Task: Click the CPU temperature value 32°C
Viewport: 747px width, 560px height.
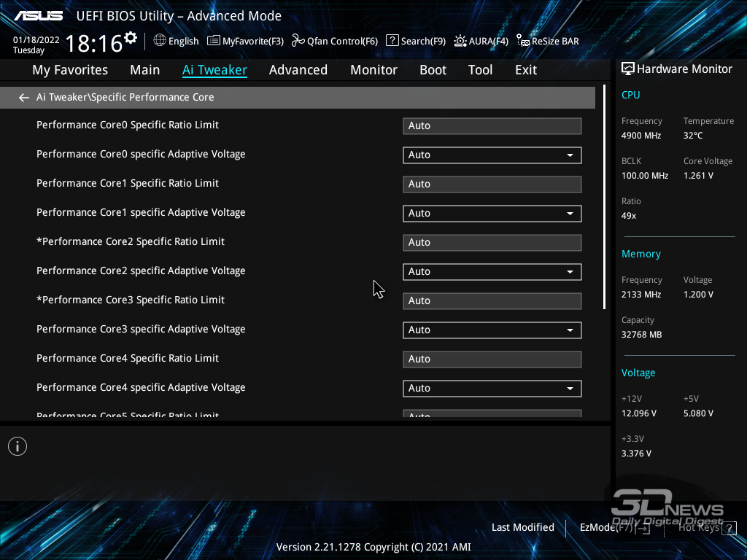Action: [x=693, y=136]
